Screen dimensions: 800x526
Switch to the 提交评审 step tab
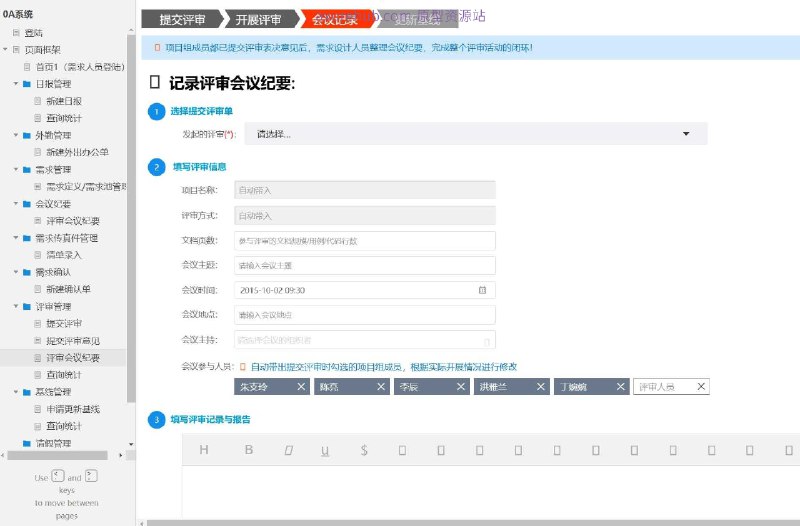coord(182,19)
